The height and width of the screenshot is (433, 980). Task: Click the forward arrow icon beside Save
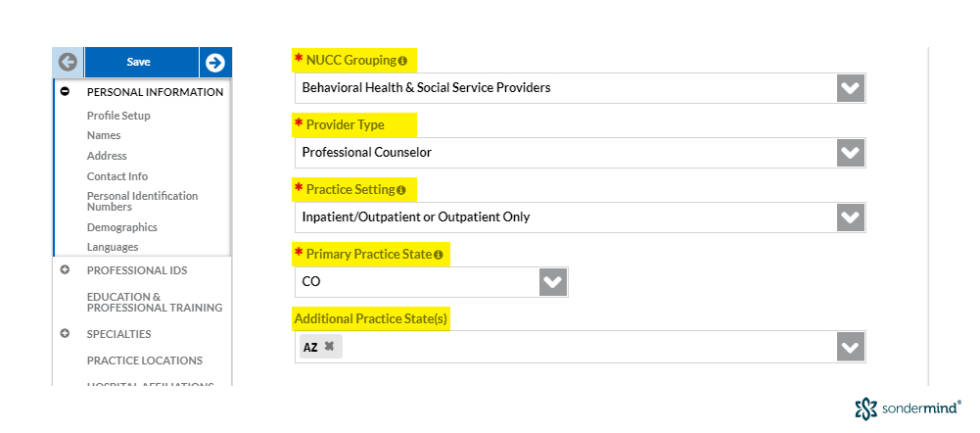(x=215, y=62)
